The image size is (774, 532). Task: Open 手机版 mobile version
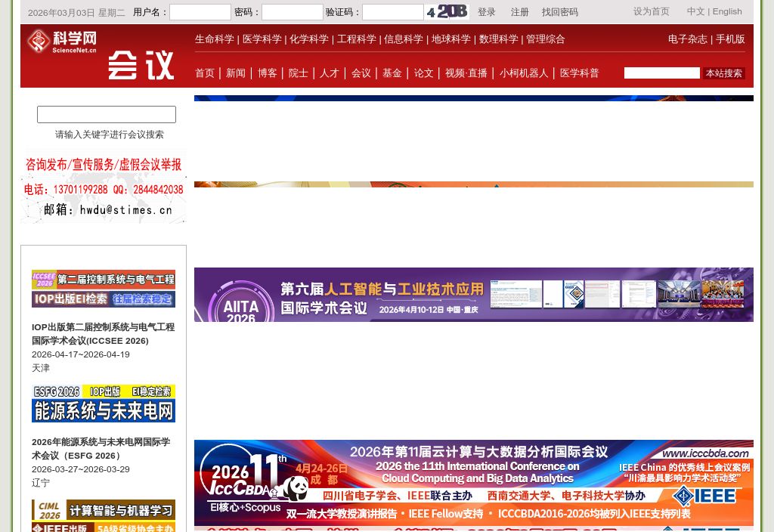tap(730, 39)
